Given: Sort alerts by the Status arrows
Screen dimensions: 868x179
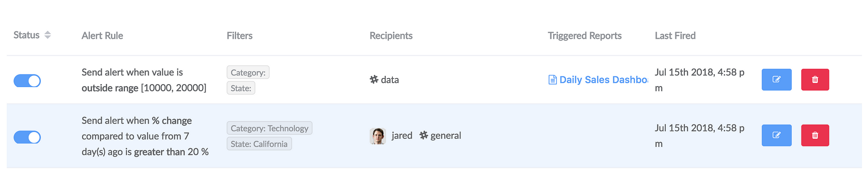Looking at the screenshot, I should 48,35.
